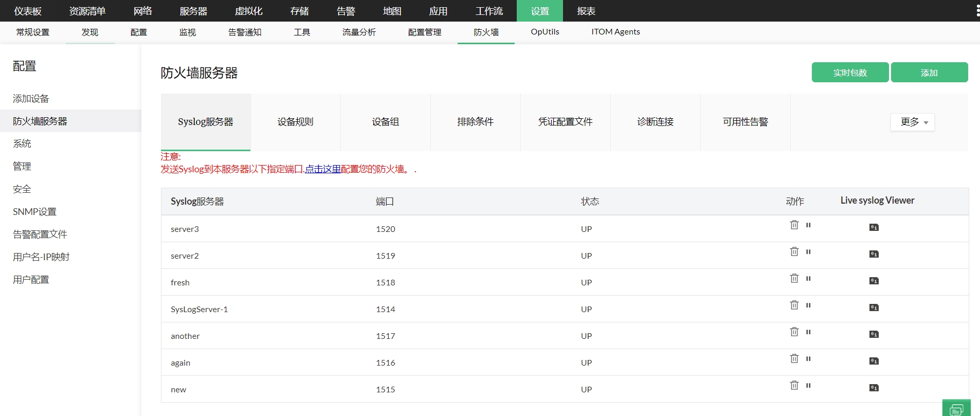980x416 pixels.
Task: Open live syslog viewer for new
Action: point(874,388)
